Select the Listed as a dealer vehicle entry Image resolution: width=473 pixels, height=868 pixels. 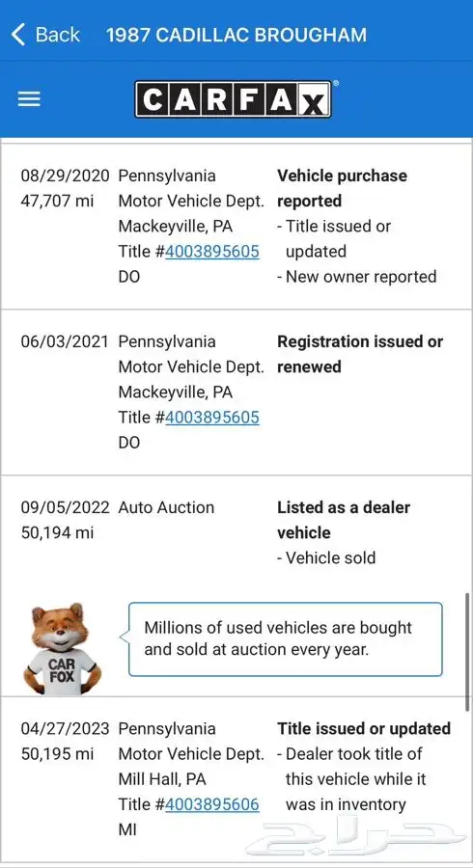click(344, 520)
